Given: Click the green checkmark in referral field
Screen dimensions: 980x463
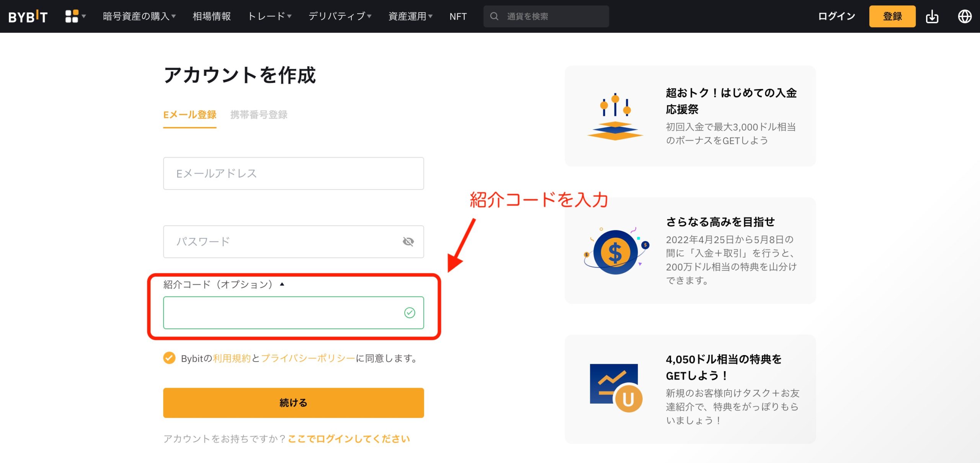Looking at the screenshot, I should pyautogui.click(x=410, y=313).
